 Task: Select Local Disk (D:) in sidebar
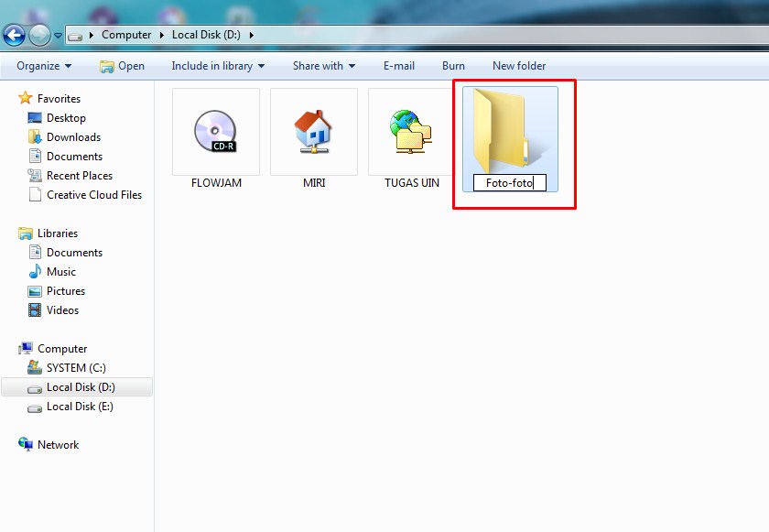77,386
